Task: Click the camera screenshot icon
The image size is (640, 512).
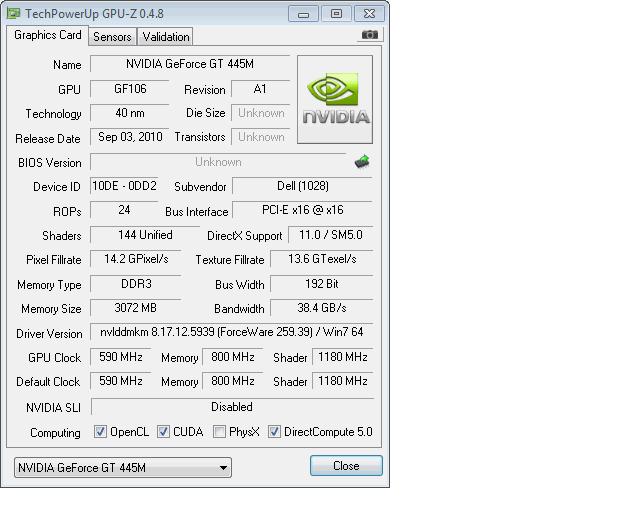Action: (370, 35)
